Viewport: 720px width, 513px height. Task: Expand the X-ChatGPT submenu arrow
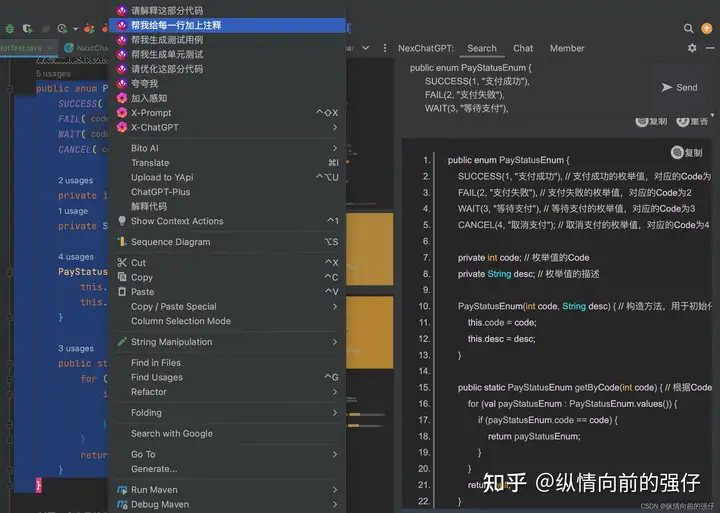(x=335, y=127)
